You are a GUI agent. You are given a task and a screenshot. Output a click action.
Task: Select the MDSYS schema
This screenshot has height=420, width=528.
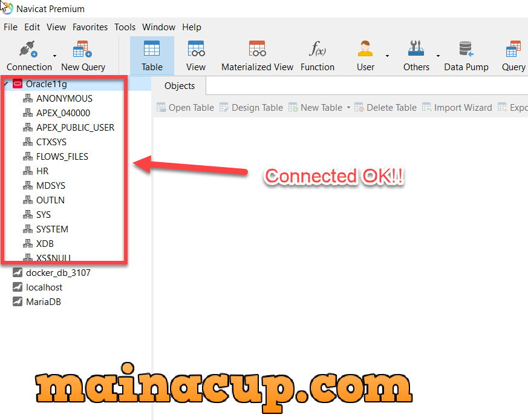[51, 186]
